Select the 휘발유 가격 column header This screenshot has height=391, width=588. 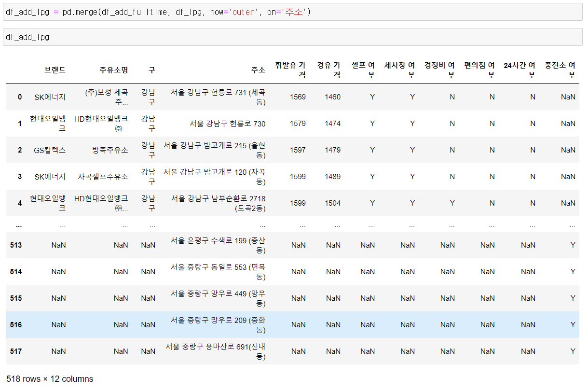(290, 70)
